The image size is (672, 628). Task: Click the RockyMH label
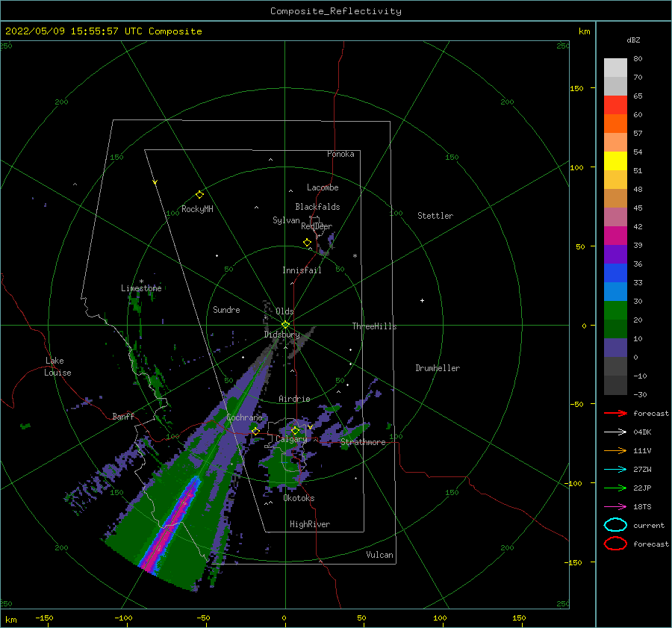coord(197,209)
